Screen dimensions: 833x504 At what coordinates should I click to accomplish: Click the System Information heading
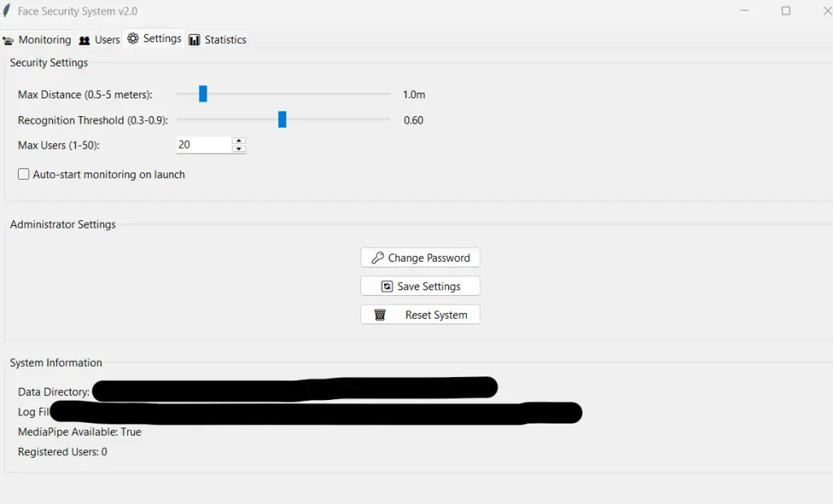coord(56,363)
